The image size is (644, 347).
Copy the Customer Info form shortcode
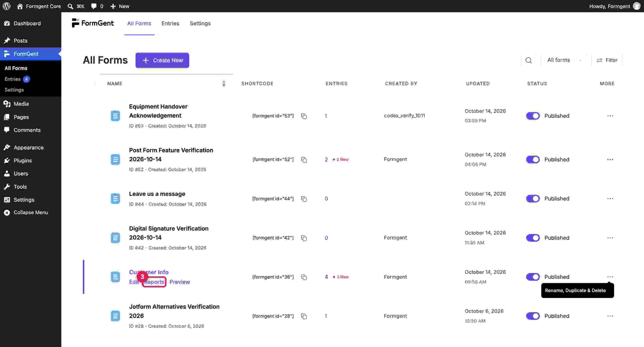click(304, 277)
